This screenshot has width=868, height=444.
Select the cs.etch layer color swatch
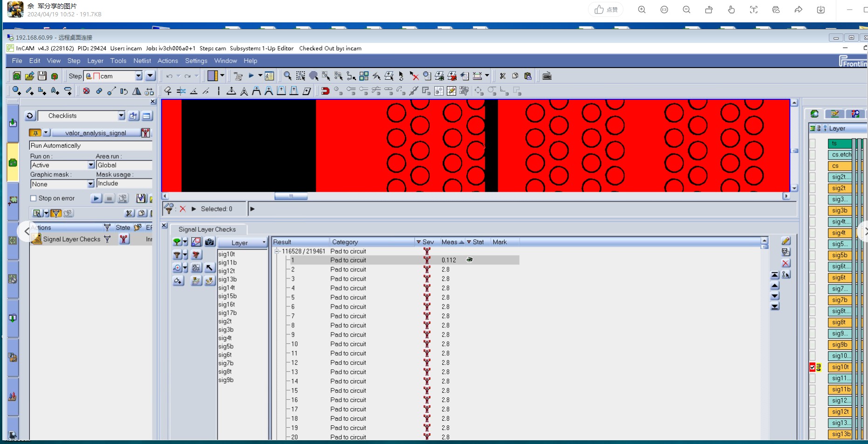coord(840,154)
